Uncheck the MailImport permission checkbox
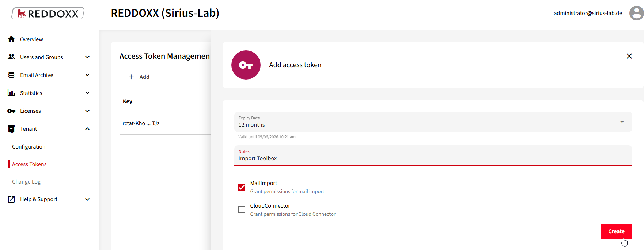The width and height of the screenshot is (644, 250). tap(242, 187)
